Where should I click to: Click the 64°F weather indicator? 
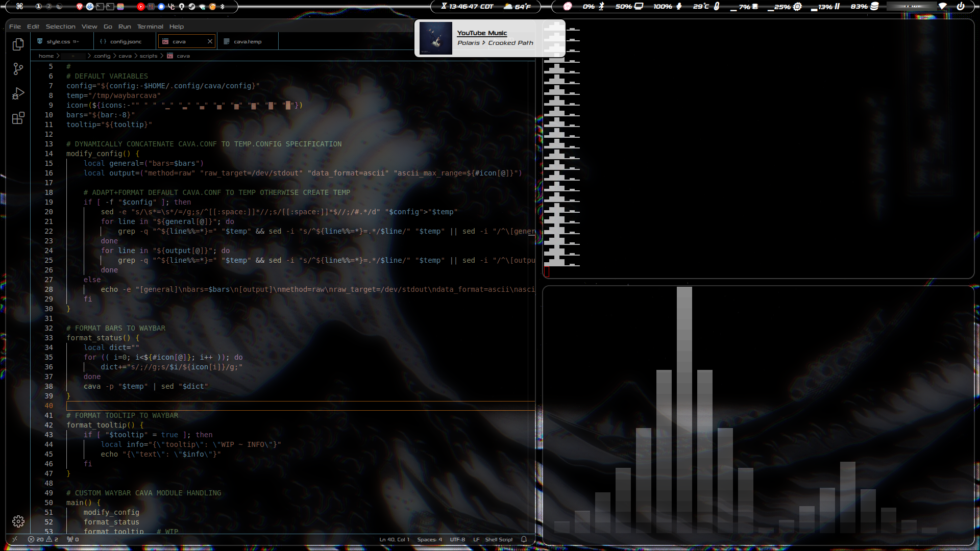(x=518, y=7)
